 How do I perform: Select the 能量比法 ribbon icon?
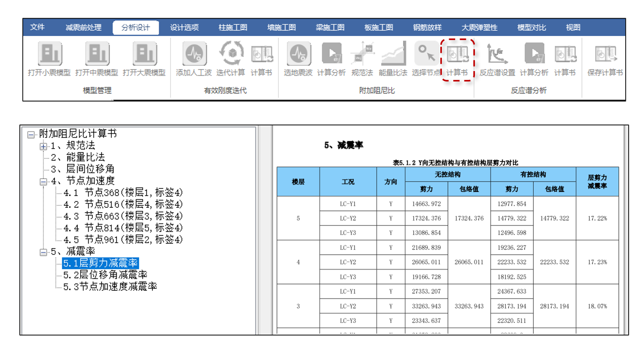(393, 54)
